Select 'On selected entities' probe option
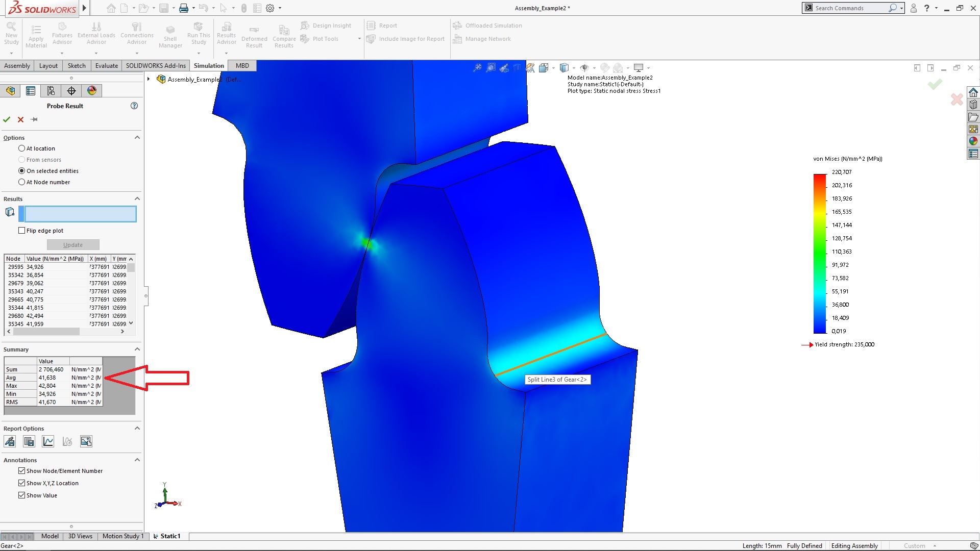This screenshot has height=551, width=980. coord(21,171)
